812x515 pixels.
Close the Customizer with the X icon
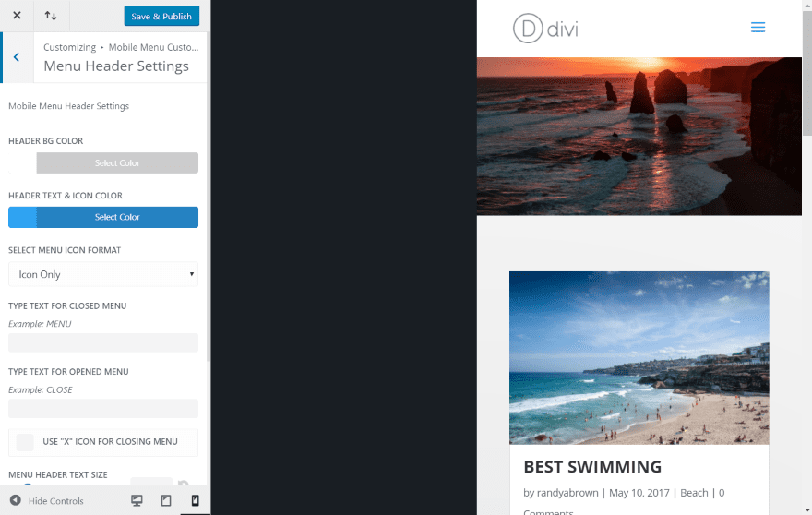coord(17,16)
